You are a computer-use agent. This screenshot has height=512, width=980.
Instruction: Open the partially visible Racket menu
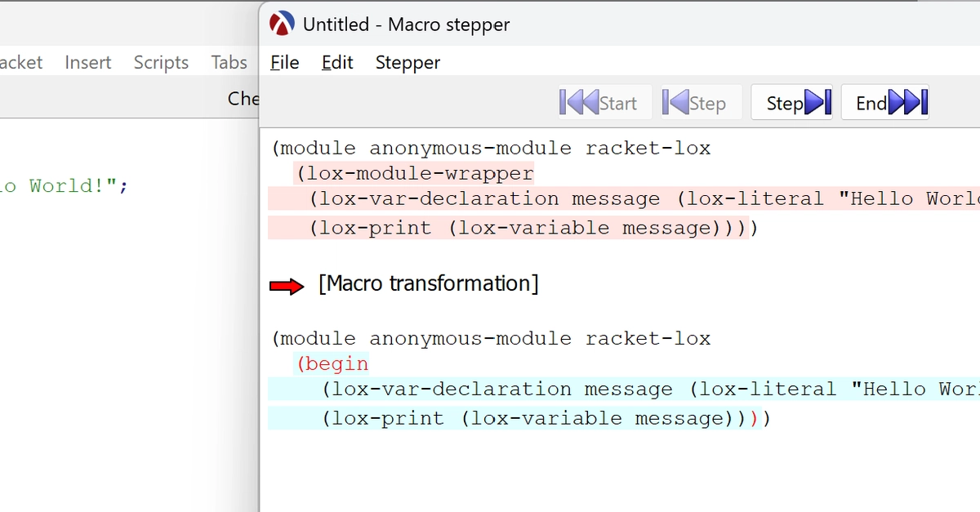[21, 63]
